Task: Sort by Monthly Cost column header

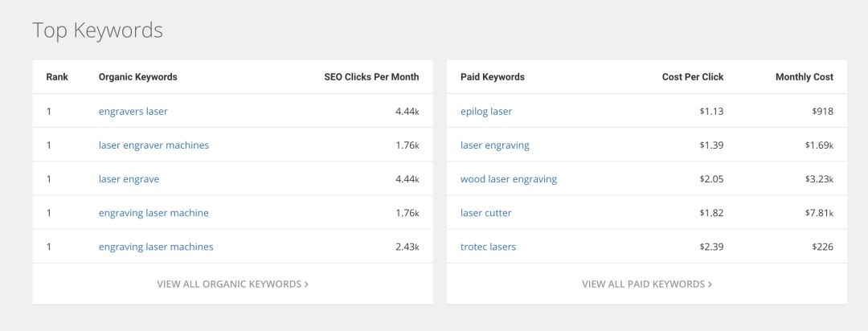Action: coord(805,77)
